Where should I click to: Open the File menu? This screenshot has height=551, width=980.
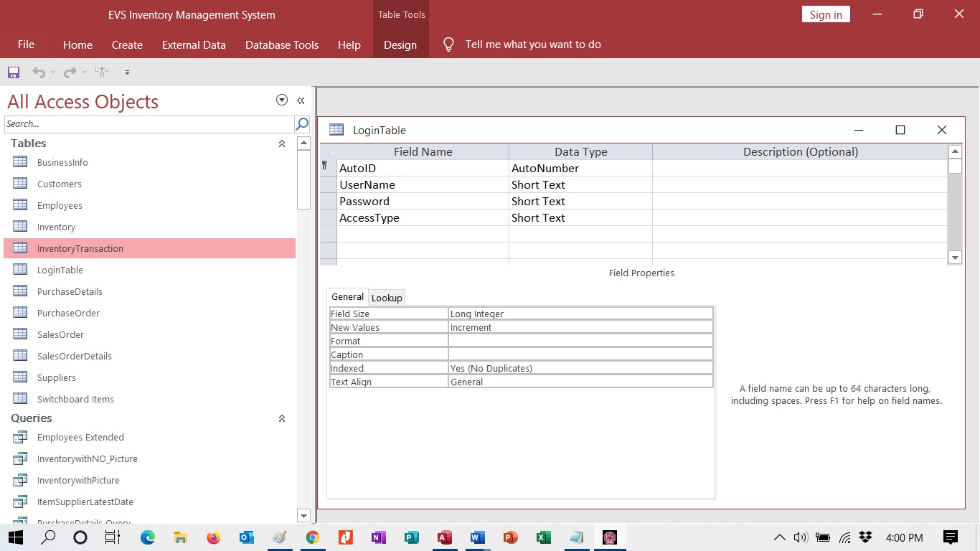[x=26, y=44]
